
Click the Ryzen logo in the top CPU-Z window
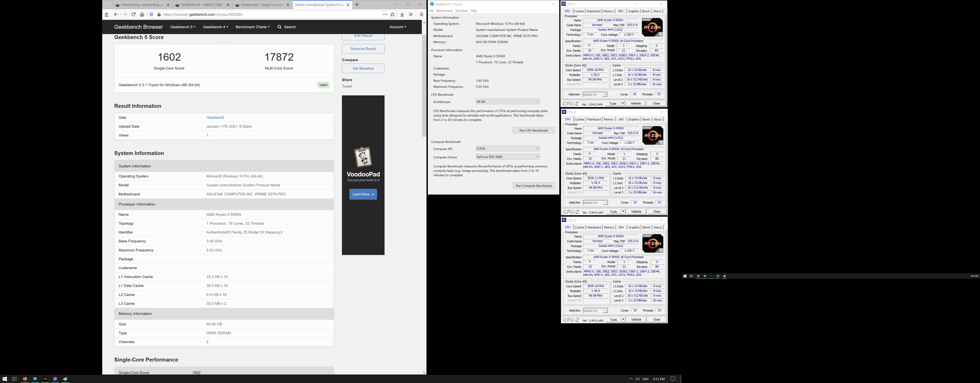[652, 27]
